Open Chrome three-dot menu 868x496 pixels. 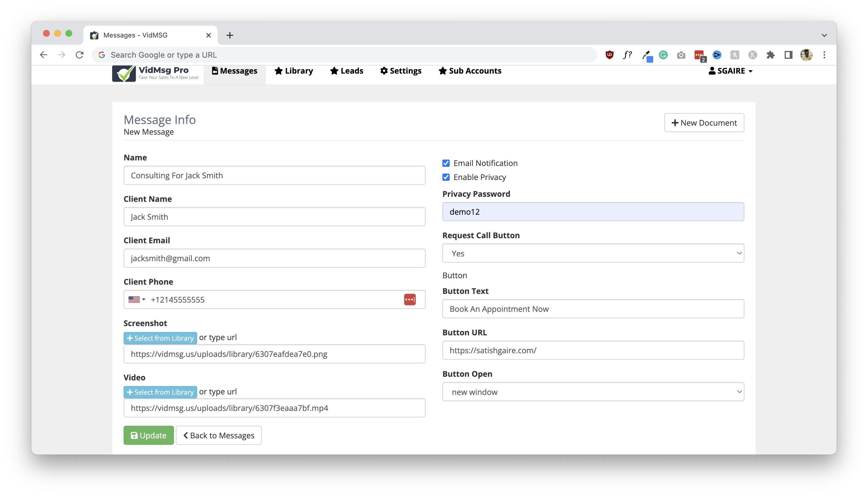click(824, 55)
